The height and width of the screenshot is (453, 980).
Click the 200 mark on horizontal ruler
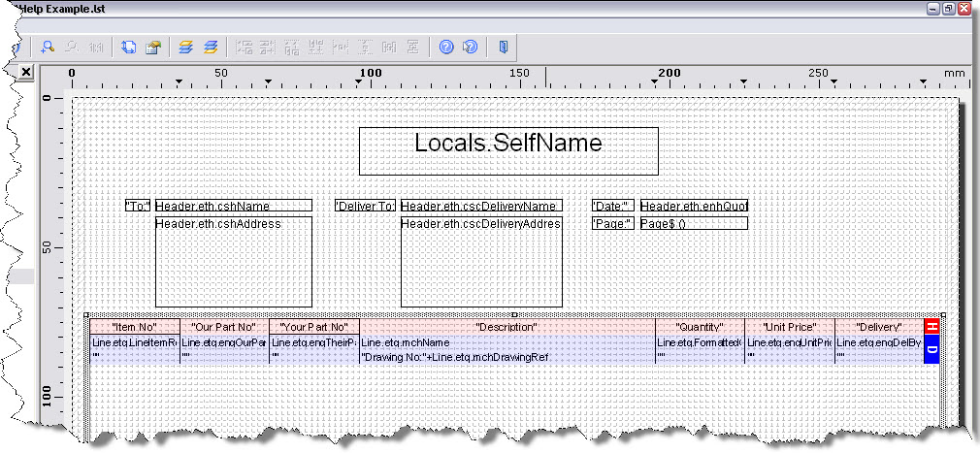pyautogui.click(x=670, y=73)
